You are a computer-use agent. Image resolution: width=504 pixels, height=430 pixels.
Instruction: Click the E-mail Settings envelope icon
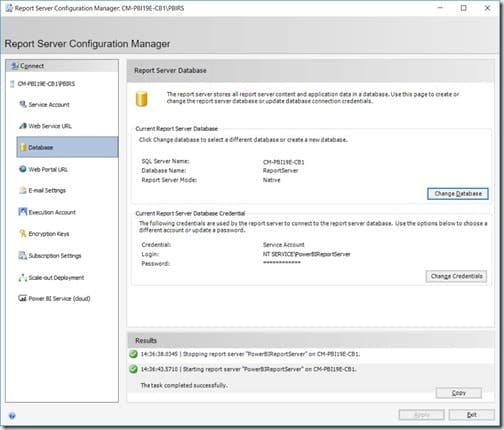click(x=23, y=190)
